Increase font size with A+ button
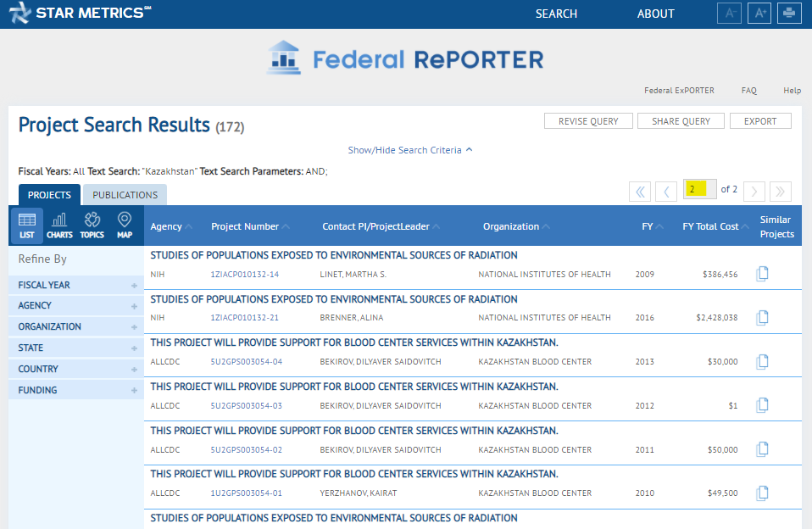812x529 pixels. (759, 13)
